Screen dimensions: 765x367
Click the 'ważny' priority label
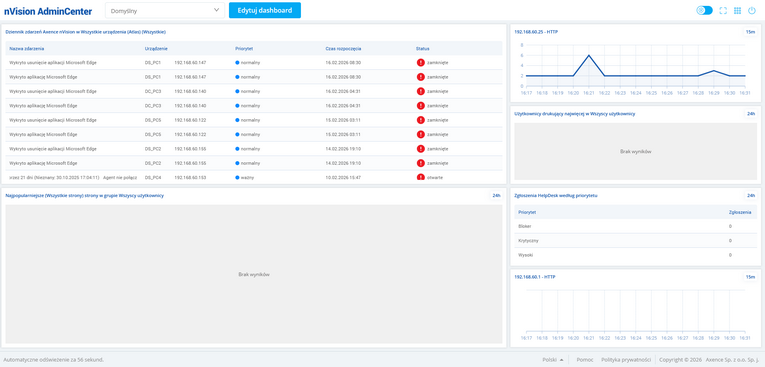coord(247,178)
